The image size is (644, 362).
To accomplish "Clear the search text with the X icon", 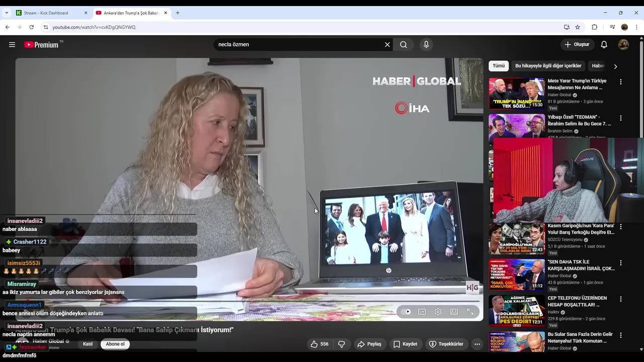I will pyautogui.click(x=387, y=44).
